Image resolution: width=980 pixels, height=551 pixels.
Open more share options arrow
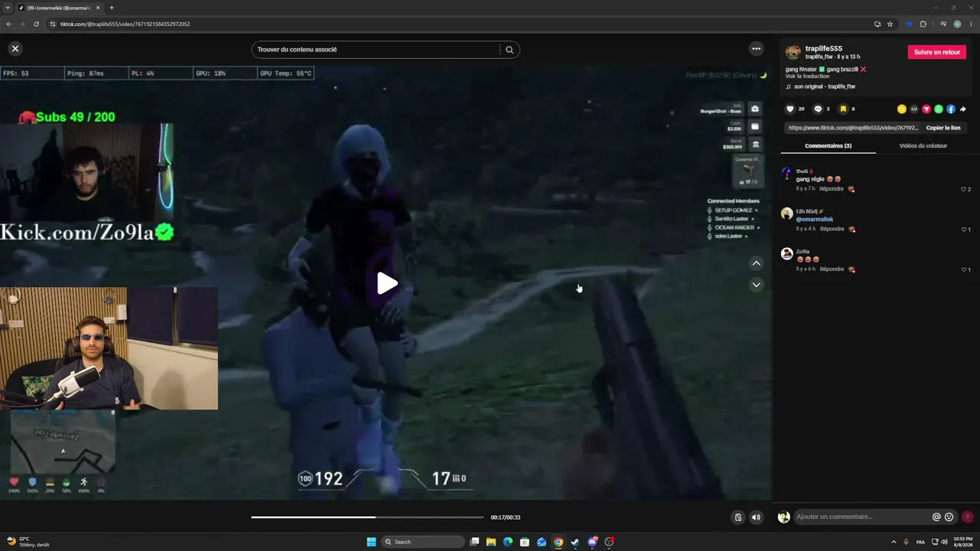tap(963, 109)
